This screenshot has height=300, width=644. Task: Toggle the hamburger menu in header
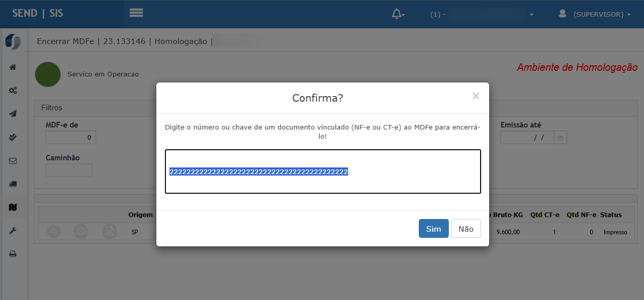pos(136,13)
